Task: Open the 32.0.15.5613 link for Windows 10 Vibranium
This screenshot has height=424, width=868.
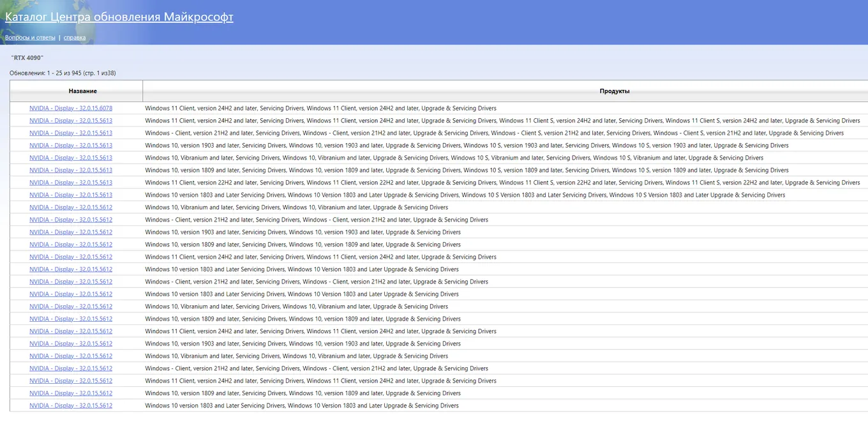Action: pos(71,158)
